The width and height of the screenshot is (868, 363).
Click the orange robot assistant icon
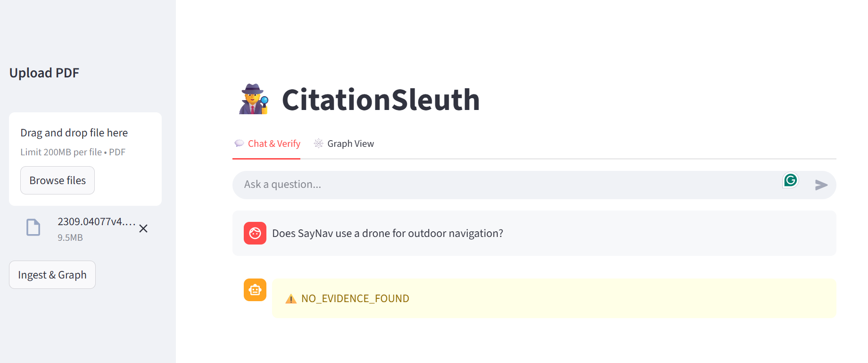pos(255,289)
